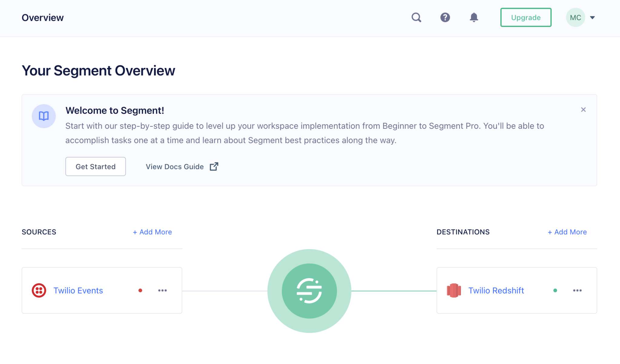
Task: Open the options menu for Twilio Events
Action: click(x=163, y=291)
